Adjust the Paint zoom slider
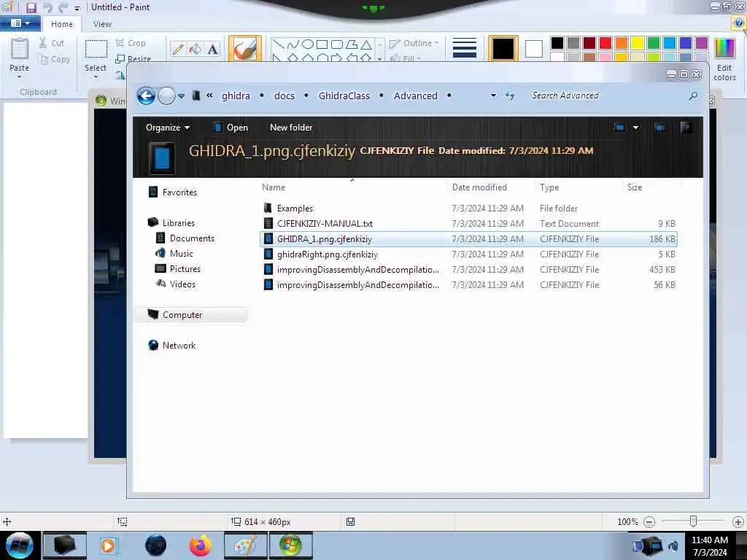Viewport: 747px width, 560px height. (x=693, y=522)
